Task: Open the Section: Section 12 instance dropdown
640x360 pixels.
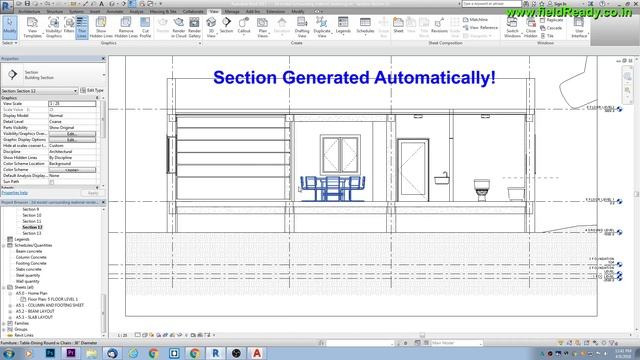Action: [39, 91]
